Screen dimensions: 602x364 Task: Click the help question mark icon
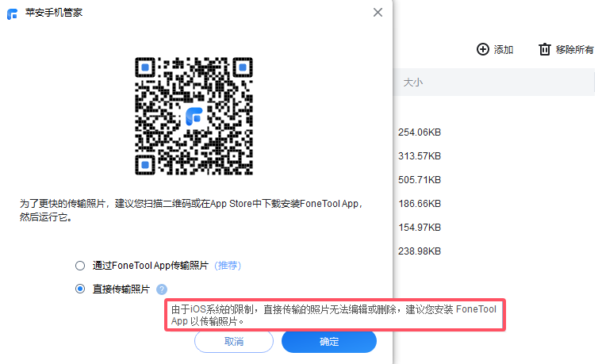coord(162,289)
